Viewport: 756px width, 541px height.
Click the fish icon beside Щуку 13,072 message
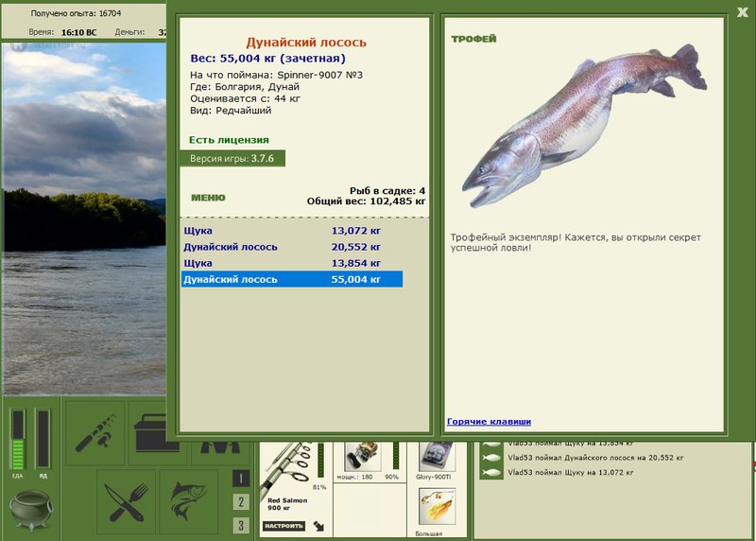(490, 473)
